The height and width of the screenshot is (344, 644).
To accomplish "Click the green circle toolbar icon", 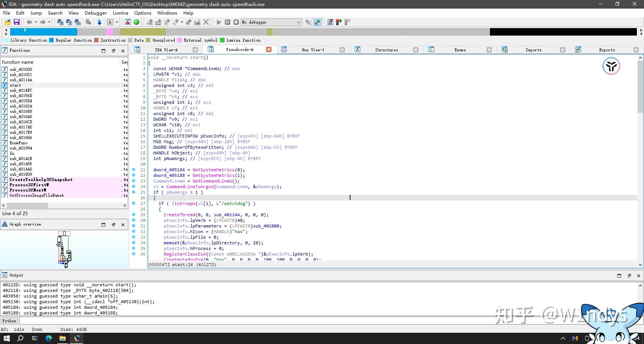I will click(x=136, y=22).
